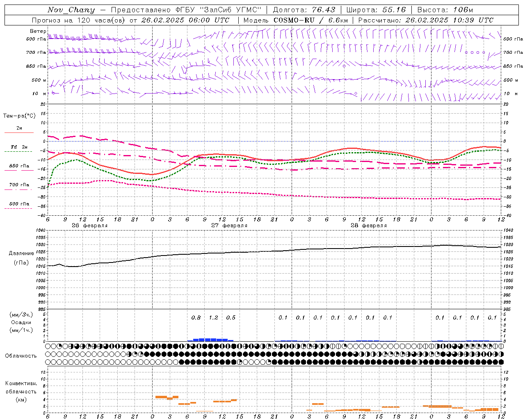The height and width of the screenshot is (420, 525).
Task: Click the Td 2м dew point legend entry
Action: pyautogui.click(x=19, y=147)
